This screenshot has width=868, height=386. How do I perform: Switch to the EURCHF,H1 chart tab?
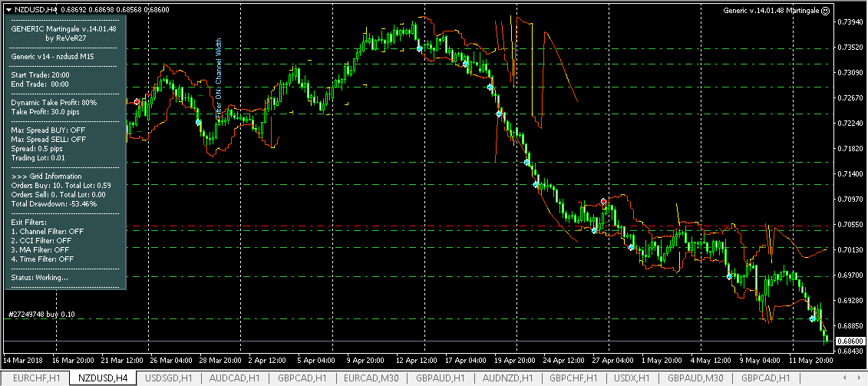(x=36, y=378)
